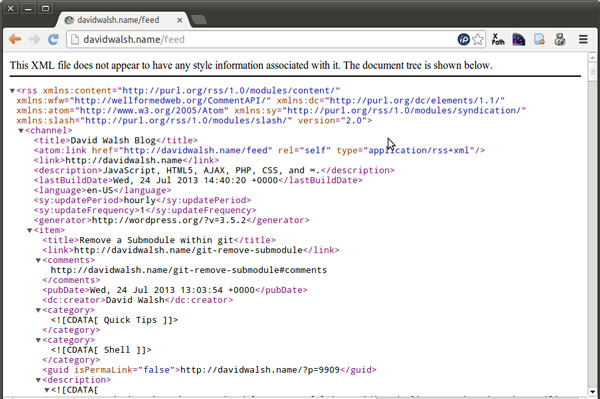Click guid value davidwalsh.name/?p=9909

(260, 370)
